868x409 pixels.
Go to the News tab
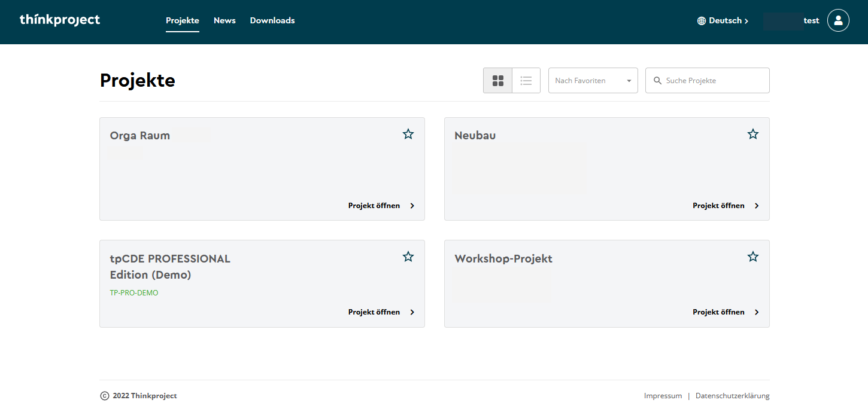224,21
